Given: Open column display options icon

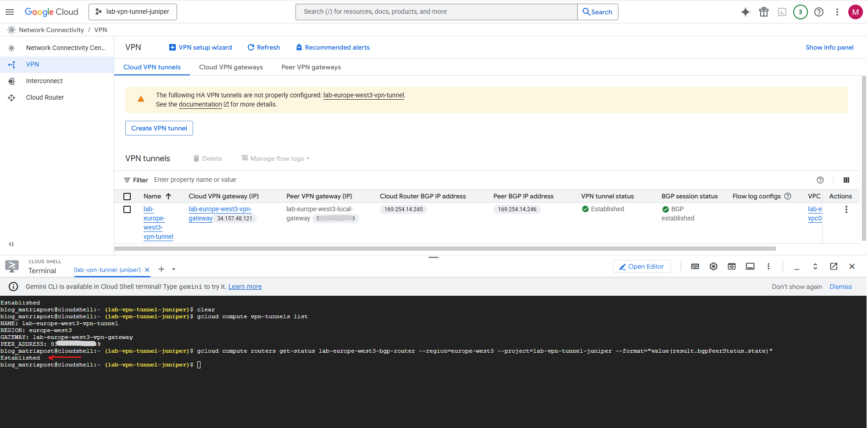Looking at the screenshot, I should coord(846,180).
